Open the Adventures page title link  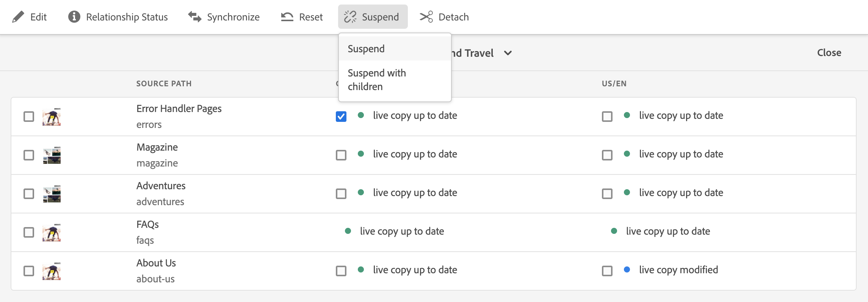click(x=161, y=186)
